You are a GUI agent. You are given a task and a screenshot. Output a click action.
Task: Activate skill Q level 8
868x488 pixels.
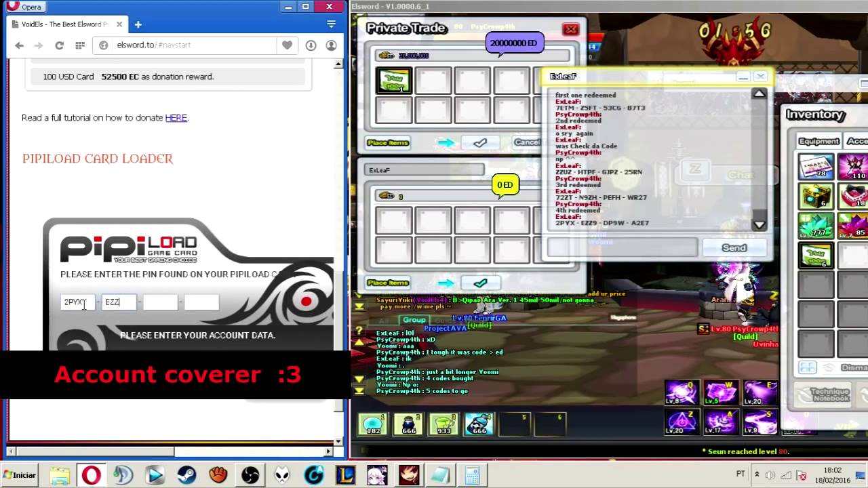click(x=681, y=392)
